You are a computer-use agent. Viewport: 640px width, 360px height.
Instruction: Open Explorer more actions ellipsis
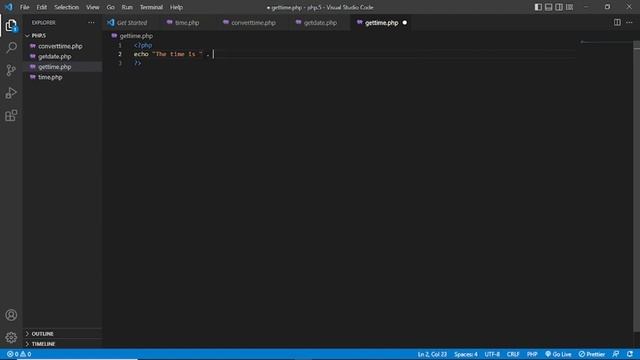tap(91, 23)
